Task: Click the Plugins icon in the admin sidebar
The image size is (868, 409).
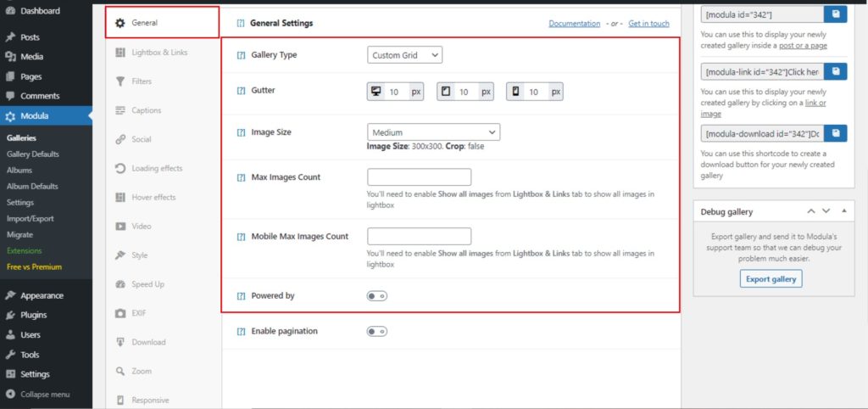Action: click(10, 315)
